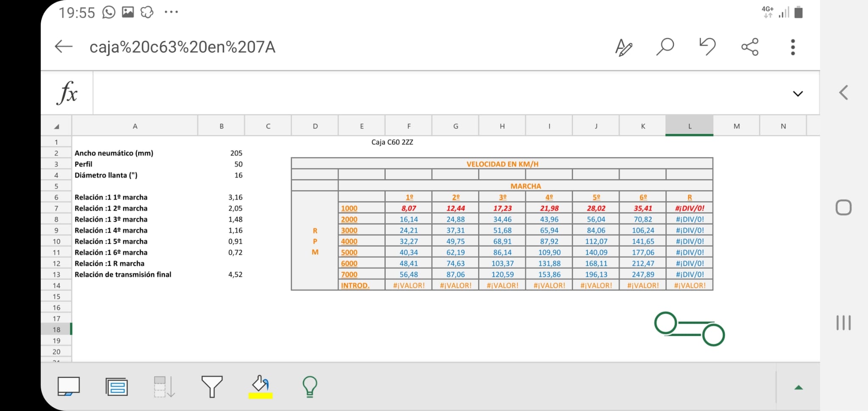Image resolution: width=868 pixels, height=411 pixels.
Task: Click the 6º gear header cell
Action: pos(643,197)
